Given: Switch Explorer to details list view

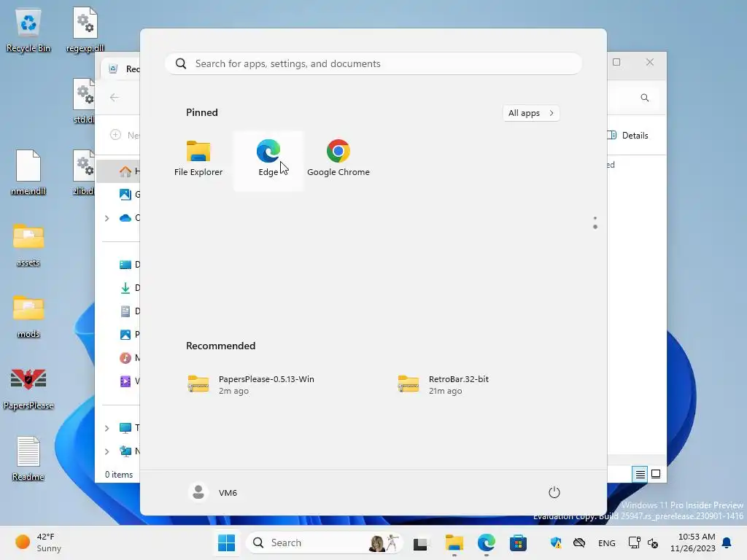Looking at the screenshot, I should pos(640,474).
